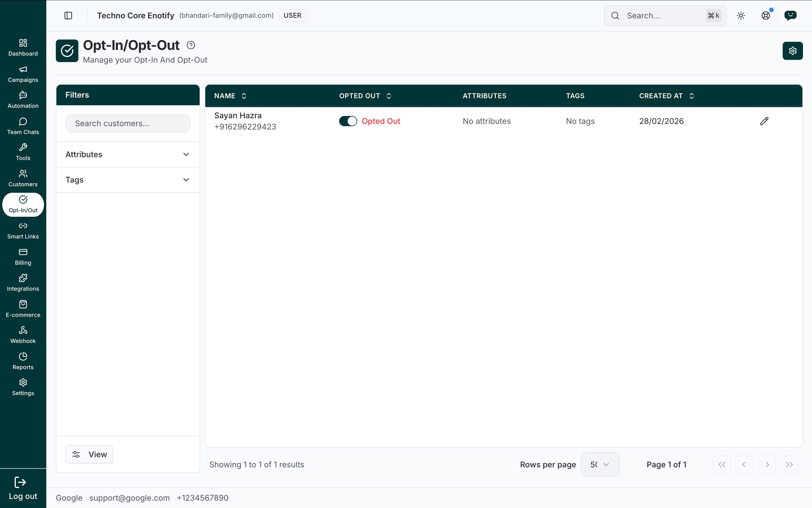Open the chat bot avatar icon
This screenshot has width=812, height=508.
point(791,16)
